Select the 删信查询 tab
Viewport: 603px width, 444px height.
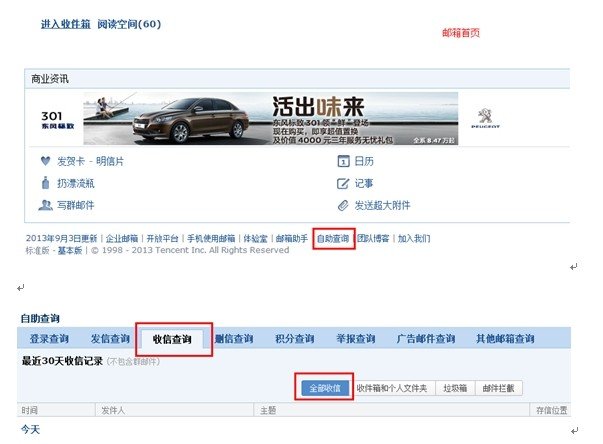(x=234, y=339)
